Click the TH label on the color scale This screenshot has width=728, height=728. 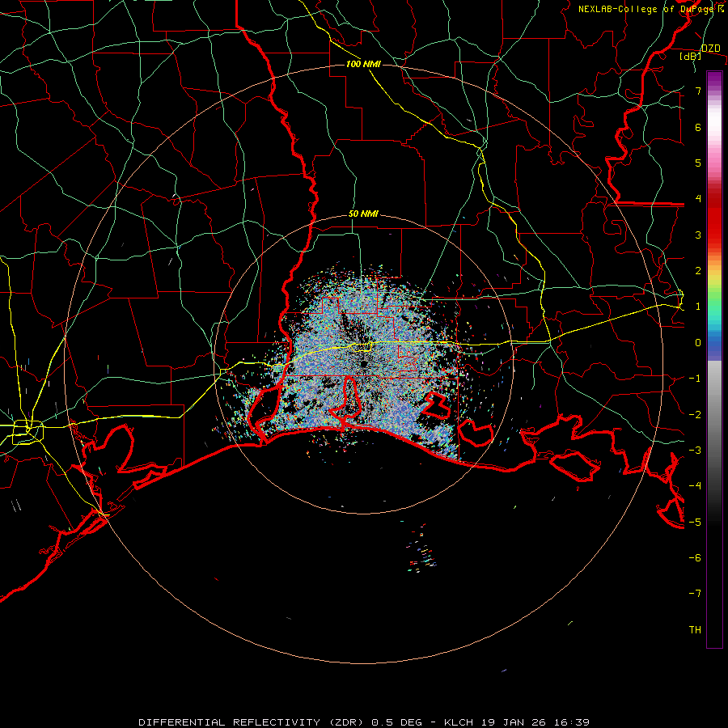(x=695, y=630)
